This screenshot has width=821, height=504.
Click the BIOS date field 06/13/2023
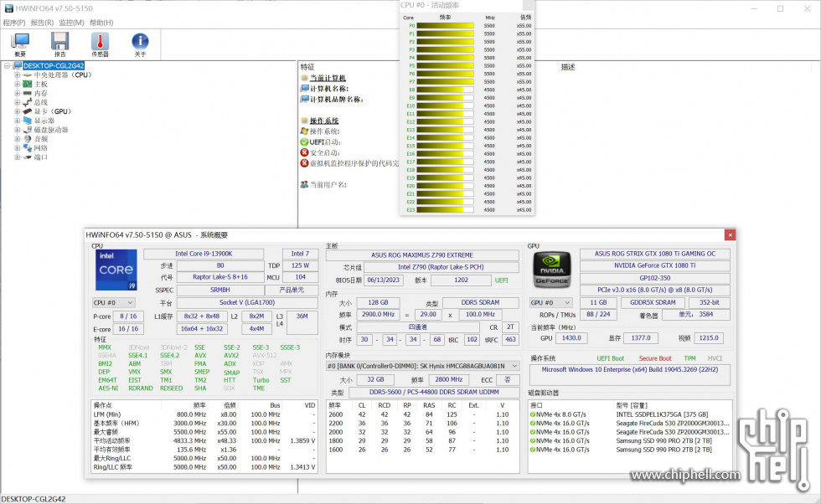(x=384, y=280)
